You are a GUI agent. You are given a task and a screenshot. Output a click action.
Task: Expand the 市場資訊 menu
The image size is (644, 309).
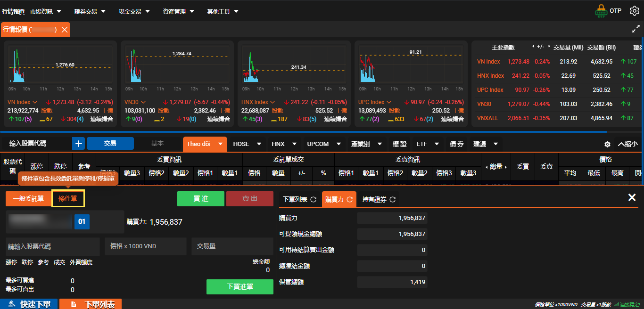(x=46, y=11)
